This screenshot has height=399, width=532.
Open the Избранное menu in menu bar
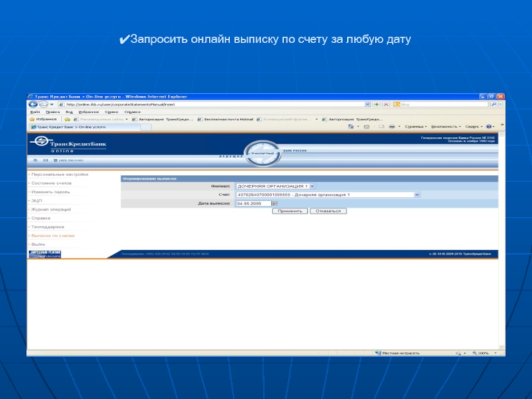[x=88, y=112]
